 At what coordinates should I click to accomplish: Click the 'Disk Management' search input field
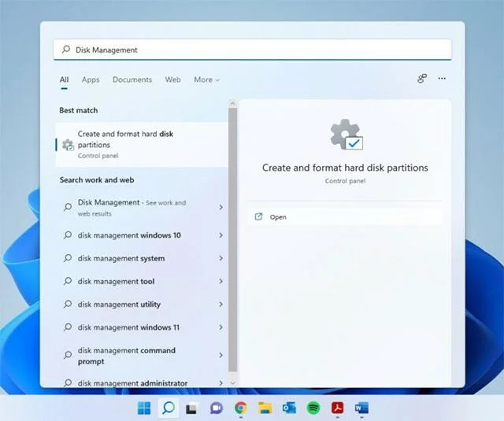coord(252,50)
